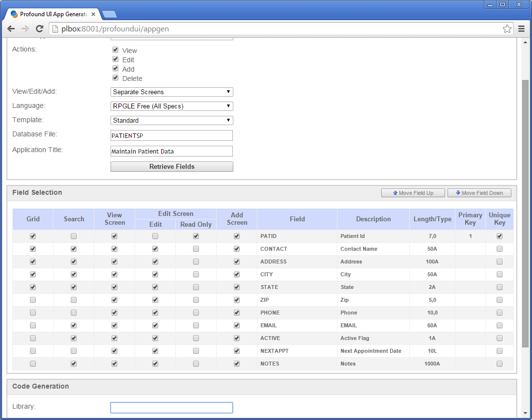The height and width of the screenshot is (420, 532).
Task: Reload the page with the refresh icon
Action: (x=40, y=29)
